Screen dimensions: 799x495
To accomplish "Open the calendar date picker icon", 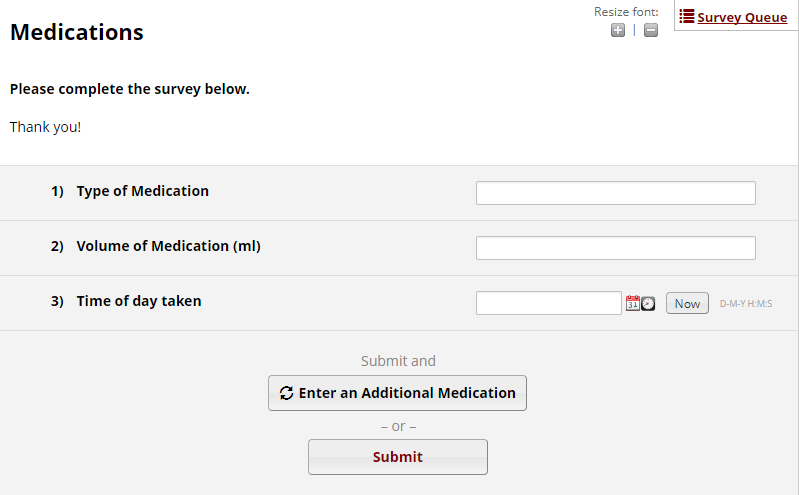I will point(632,303).
